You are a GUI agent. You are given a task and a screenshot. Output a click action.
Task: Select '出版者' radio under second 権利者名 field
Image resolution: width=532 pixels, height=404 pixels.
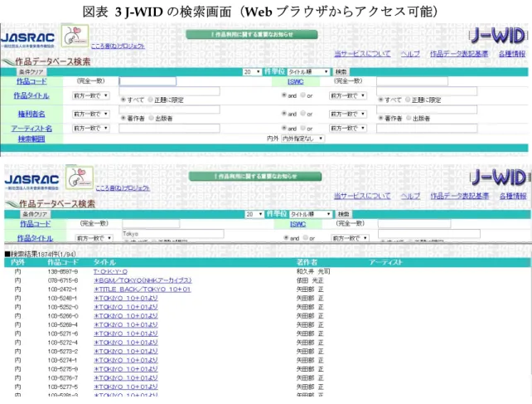pos(409,118)
